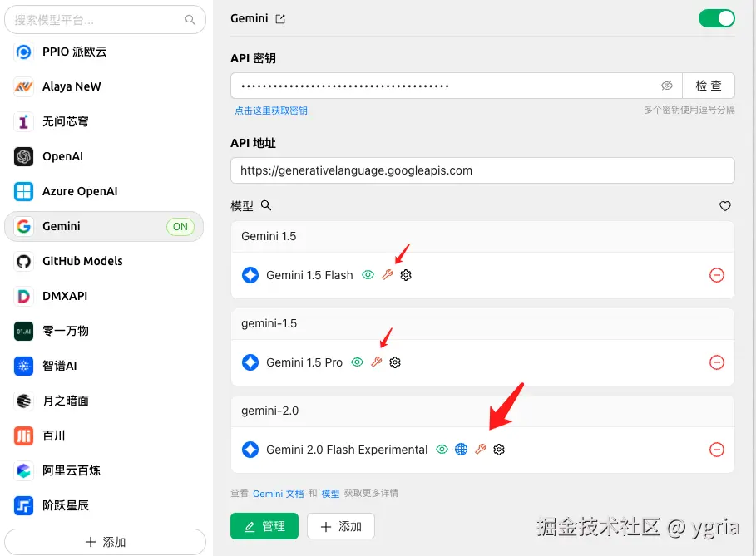The image size is (756, 556).
Task: Select Alaya NeW provider in sidebar
Action: coord(104,86)
